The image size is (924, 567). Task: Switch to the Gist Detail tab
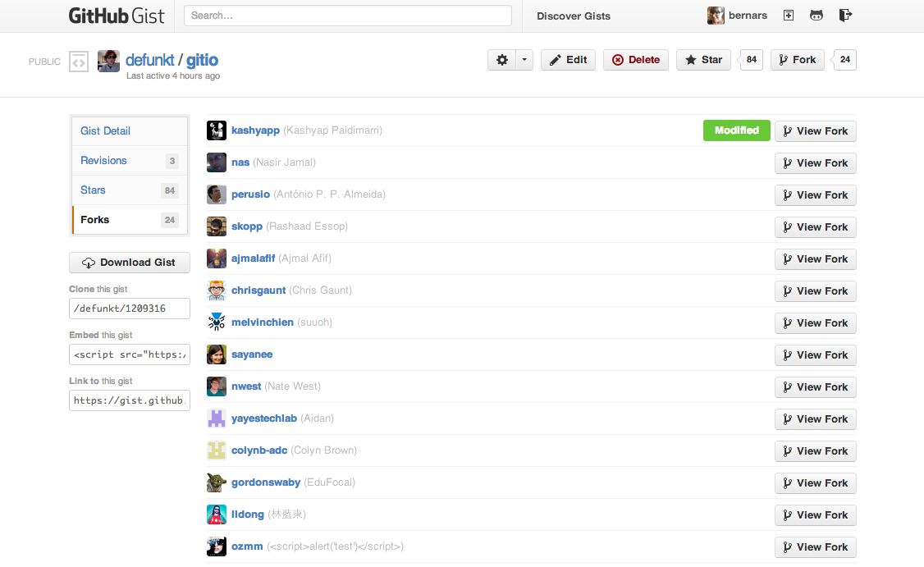click(105, 130)
